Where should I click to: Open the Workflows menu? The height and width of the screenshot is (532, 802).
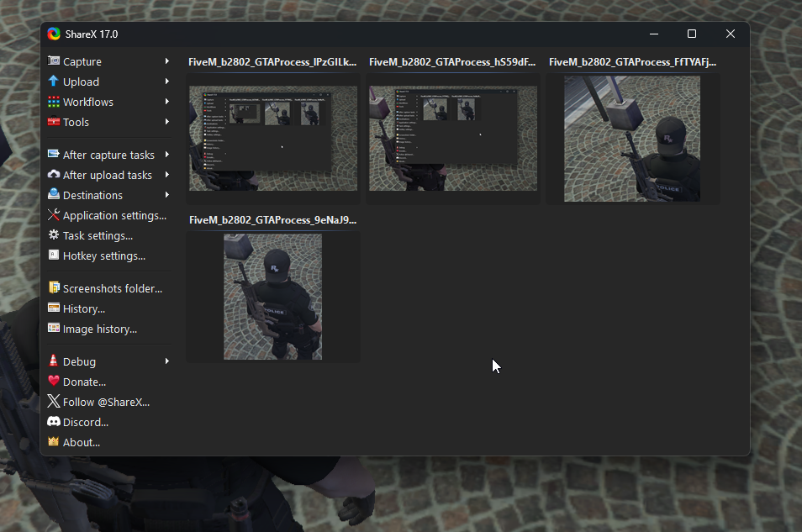click(x=109, y=102)
